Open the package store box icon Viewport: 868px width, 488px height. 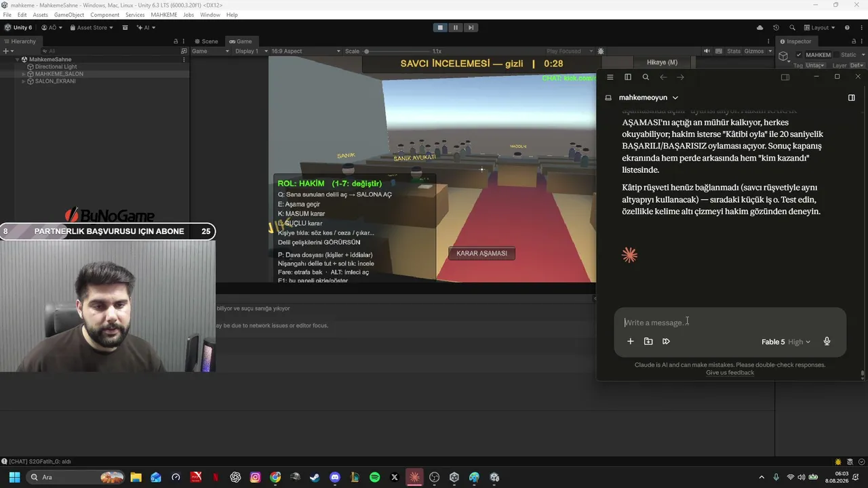[125, 28]
